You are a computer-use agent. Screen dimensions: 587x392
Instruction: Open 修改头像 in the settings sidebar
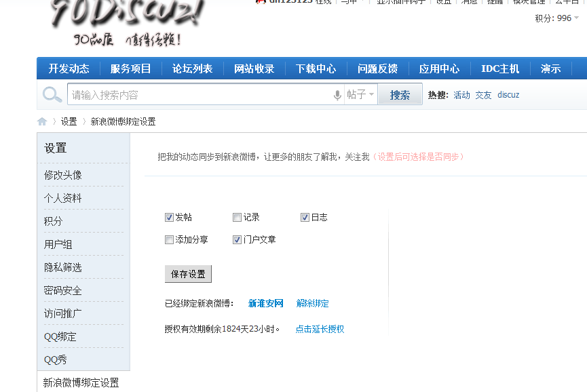[63, 175]
